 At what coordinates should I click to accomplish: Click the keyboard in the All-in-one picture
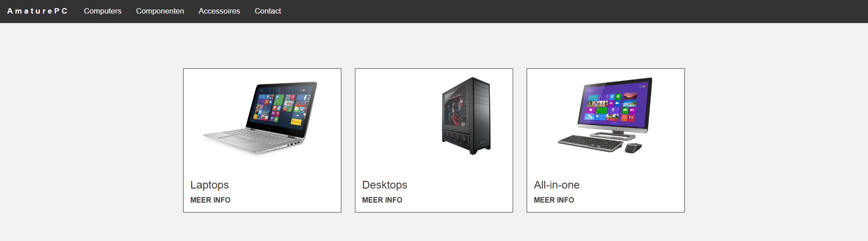(x=590, y=143)
